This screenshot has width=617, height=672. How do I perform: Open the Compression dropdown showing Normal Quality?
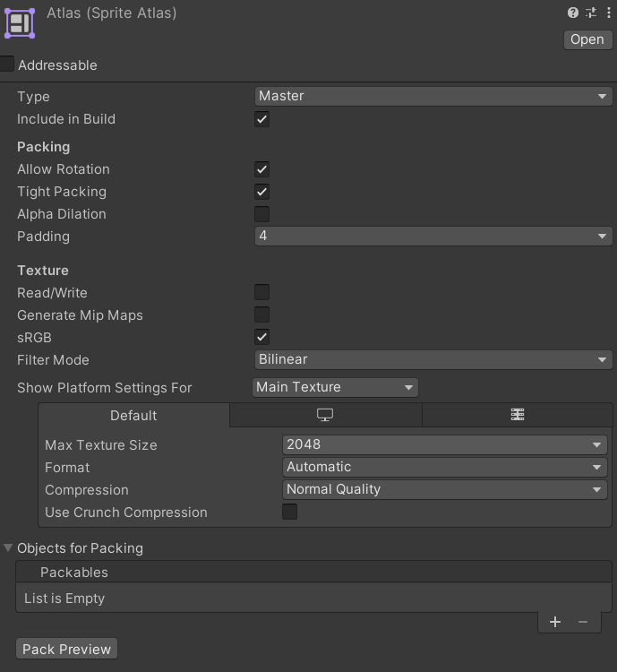coord(445,489)
